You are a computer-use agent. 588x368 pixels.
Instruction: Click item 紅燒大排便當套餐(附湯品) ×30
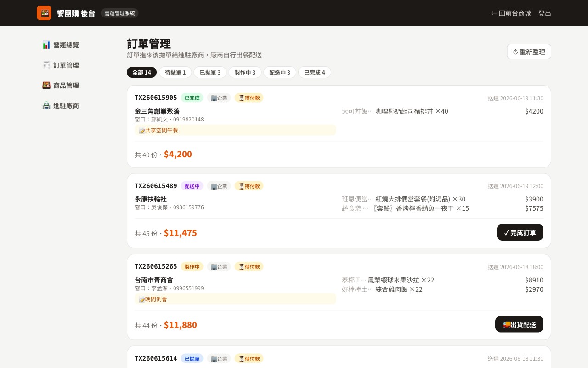420,199
